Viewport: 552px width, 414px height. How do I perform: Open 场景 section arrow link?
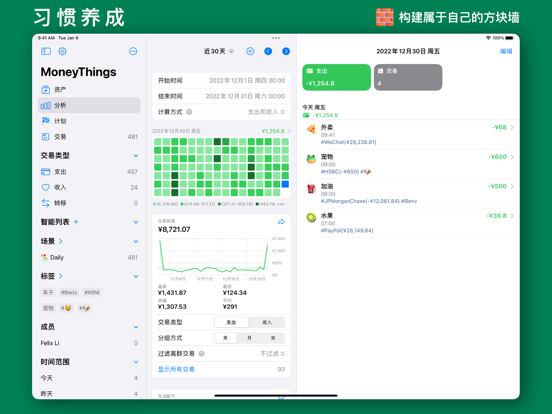[61, 241]
